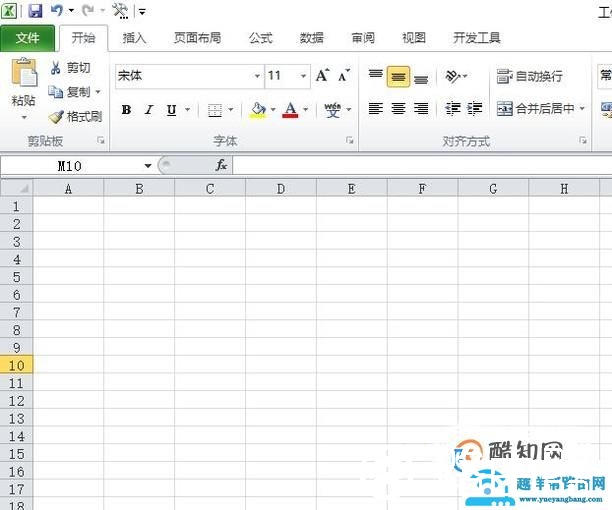Select column D header
This screenshot has height=510, width=612.
[x=281, y=189]
